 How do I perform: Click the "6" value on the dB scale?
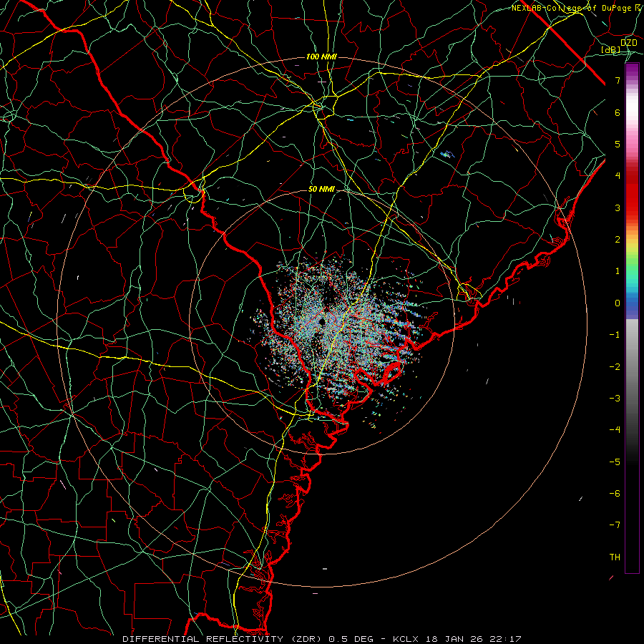click(x=618, y=112)
